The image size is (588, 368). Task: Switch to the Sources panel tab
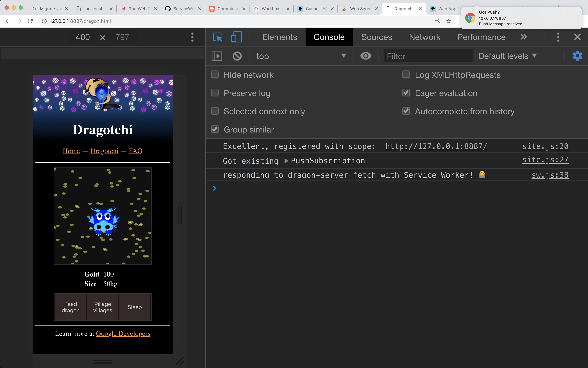tap(376, 37)
